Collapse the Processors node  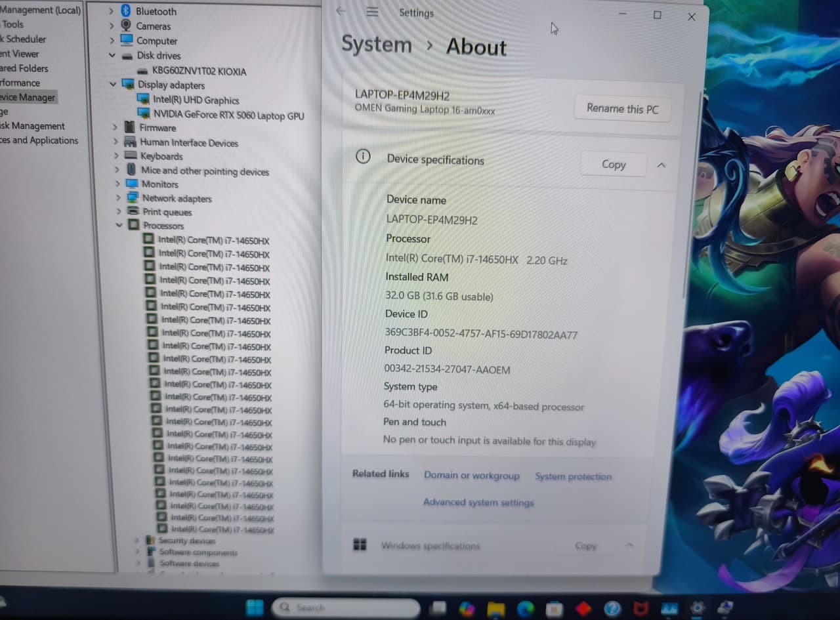tap(119, 225)
